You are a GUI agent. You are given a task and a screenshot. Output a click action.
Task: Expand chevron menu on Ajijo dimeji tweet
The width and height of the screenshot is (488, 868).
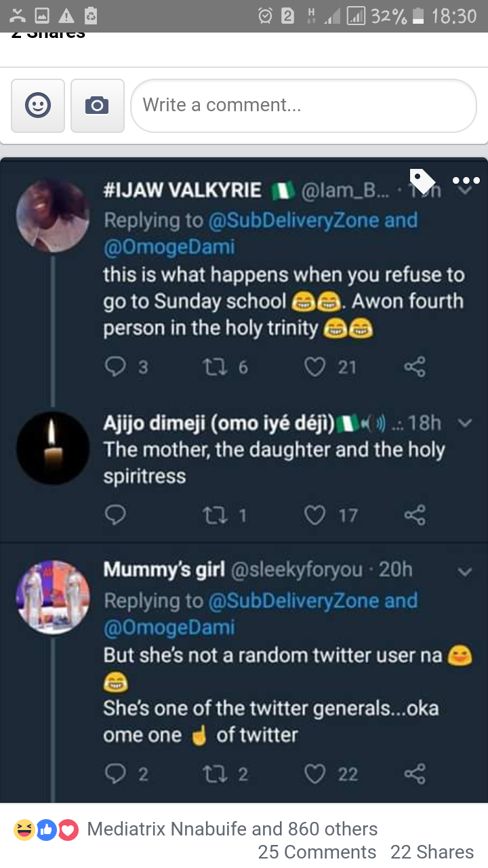465,423
